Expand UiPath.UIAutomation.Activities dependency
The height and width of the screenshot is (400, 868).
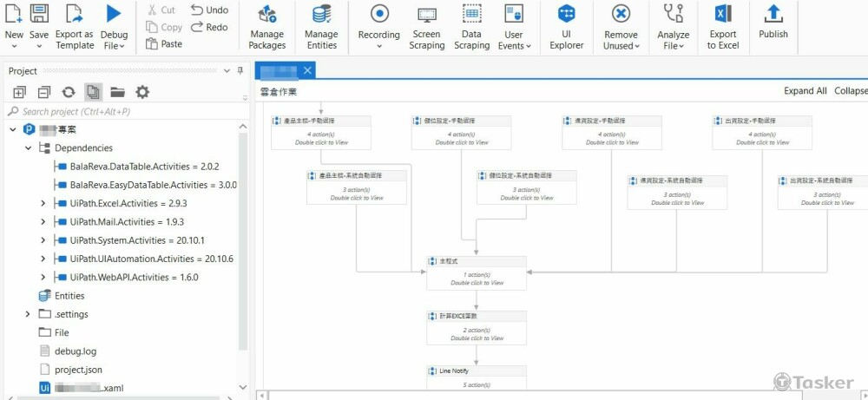(x=43, y=259)
